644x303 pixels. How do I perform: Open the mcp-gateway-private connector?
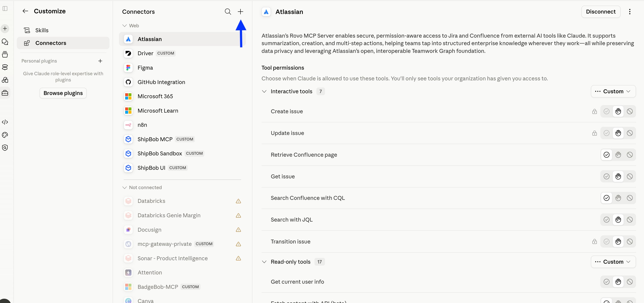coord(182,244)
